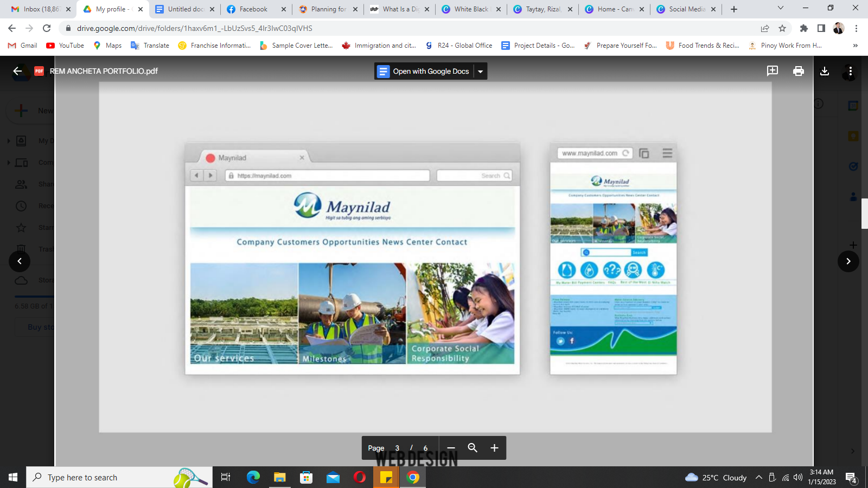Open more actions menu in PDF preview
868x488 pixels.
pos(850,71)
